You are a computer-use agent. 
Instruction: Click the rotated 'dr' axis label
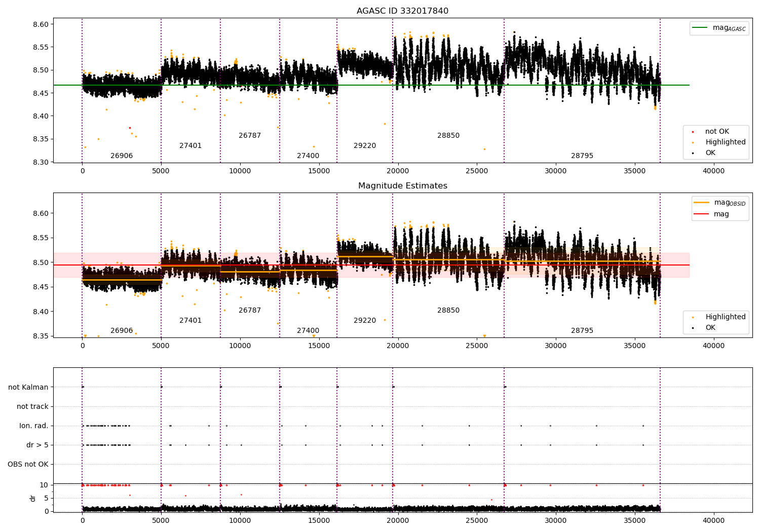(x=33, y=498)
